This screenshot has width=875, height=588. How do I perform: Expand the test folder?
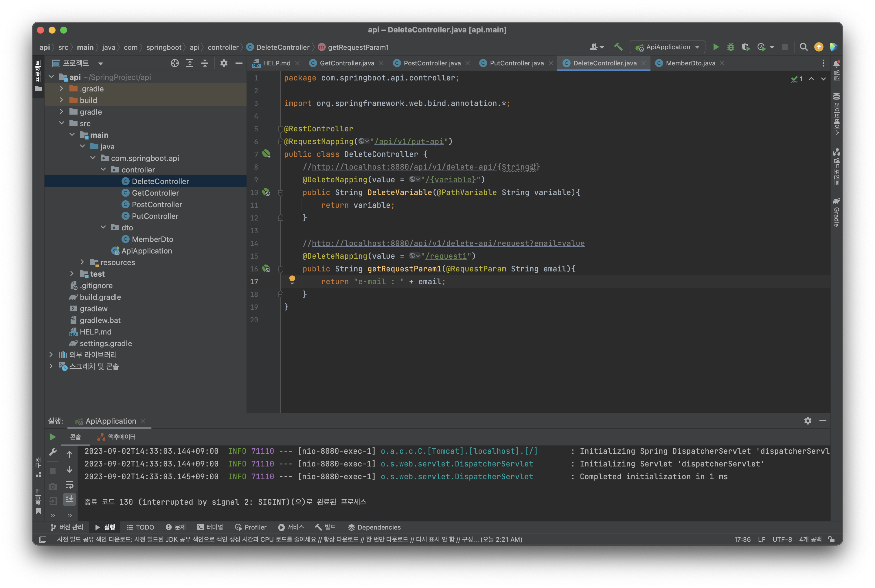(x=72, y=274)
